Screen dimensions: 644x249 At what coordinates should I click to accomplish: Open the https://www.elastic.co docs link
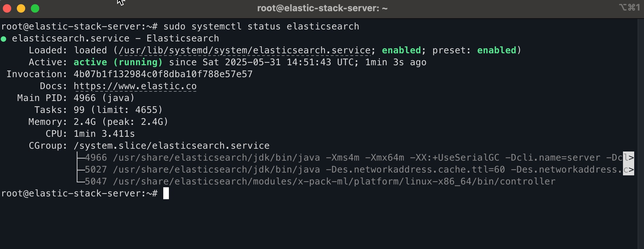click(135, 86)
